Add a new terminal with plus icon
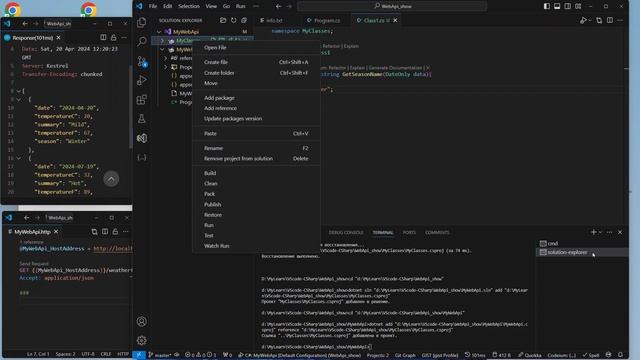The height and width of the screenshot is (360, 640). (x=593, y=232)
